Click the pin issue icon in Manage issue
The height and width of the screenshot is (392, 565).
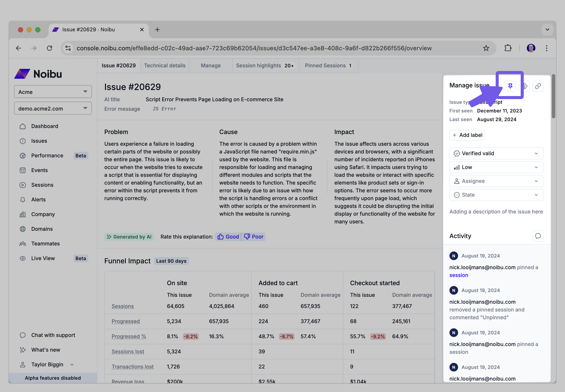(510, 86)
